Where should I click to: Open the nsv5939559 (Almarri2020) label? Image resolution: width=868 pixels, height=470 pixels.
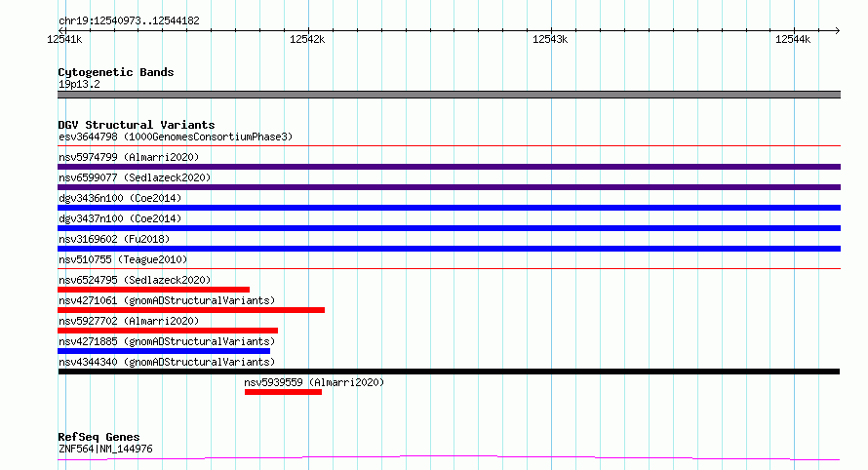(314, 382)
